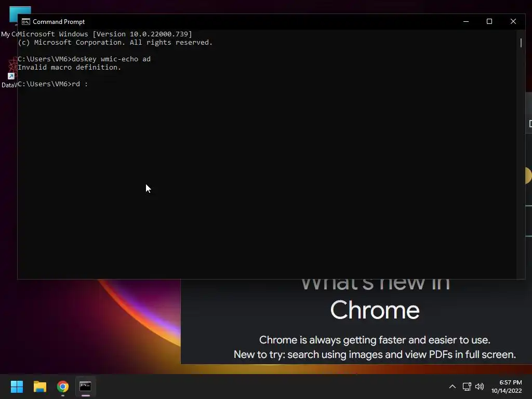The image size is (532, 399).
Task: Click the Command Prompt taskbar icon
Action: tap(86, 387)
